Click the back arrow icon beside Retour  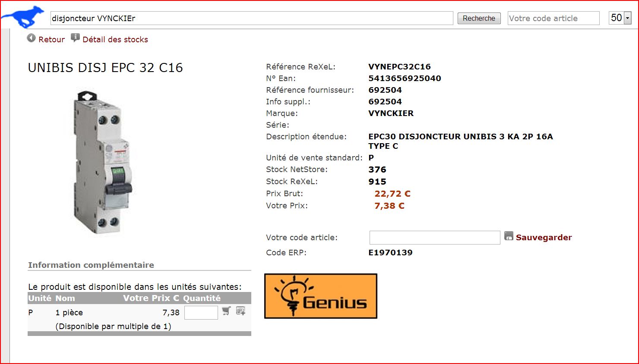(31, 38)
